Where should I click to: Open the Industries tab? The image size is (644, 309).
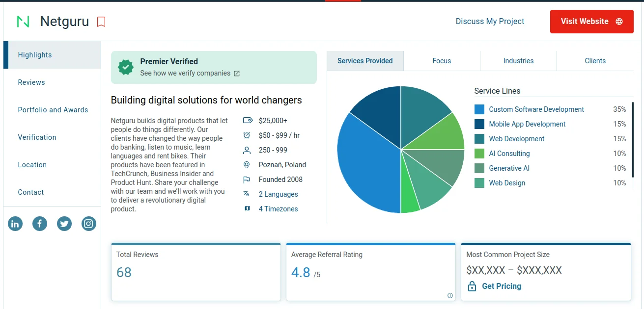(518, 61)
